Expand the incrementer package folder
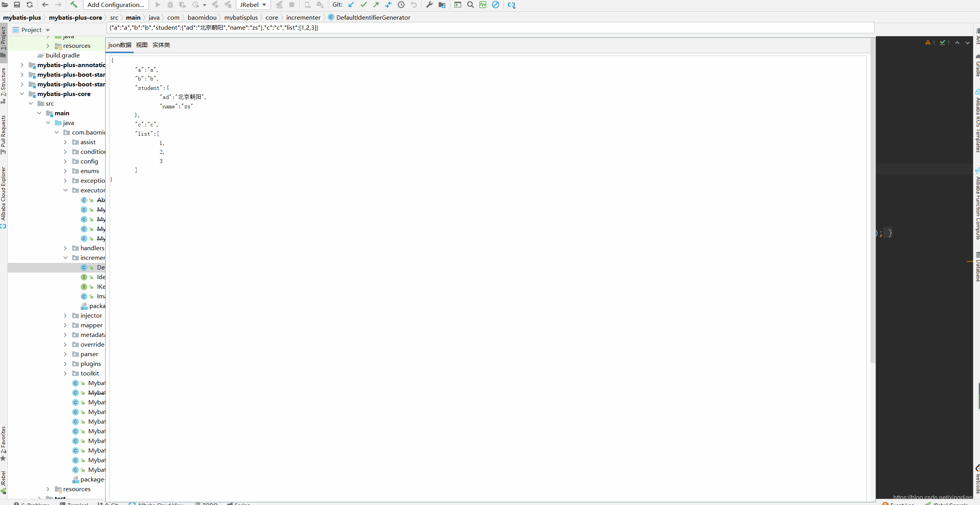Image resolution: width=980 pixels, height=505 pixels. point(67,258)
